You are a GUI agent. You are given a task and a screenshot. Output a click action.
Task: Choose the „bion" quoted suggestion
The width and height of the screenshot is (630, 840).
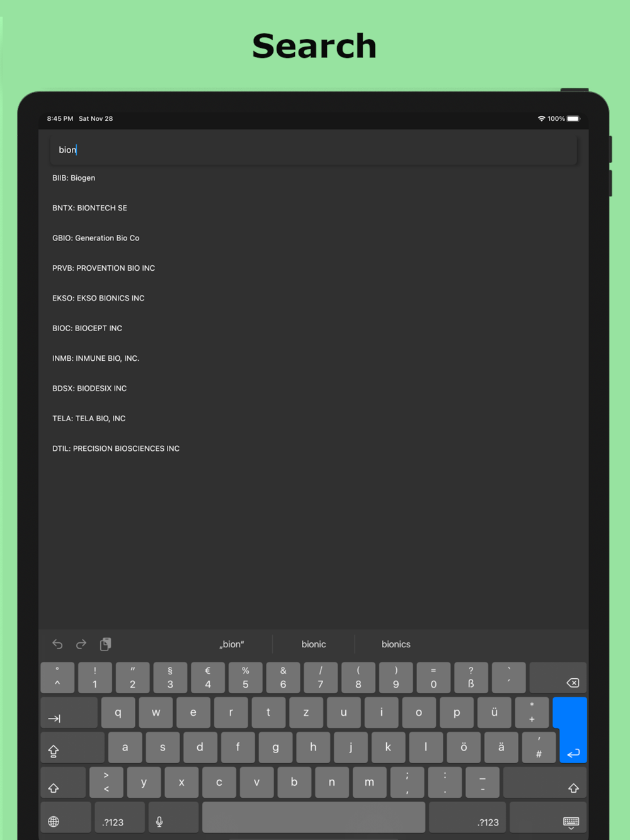point(232,644)
